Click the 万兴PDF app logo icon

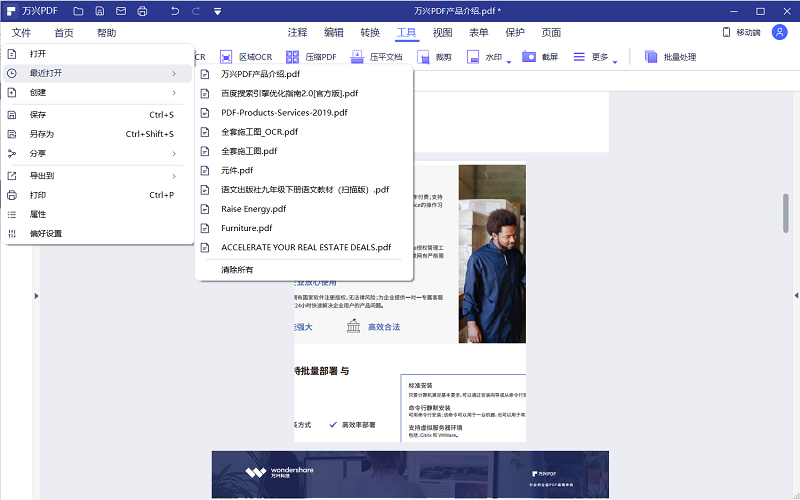(11, 11)
